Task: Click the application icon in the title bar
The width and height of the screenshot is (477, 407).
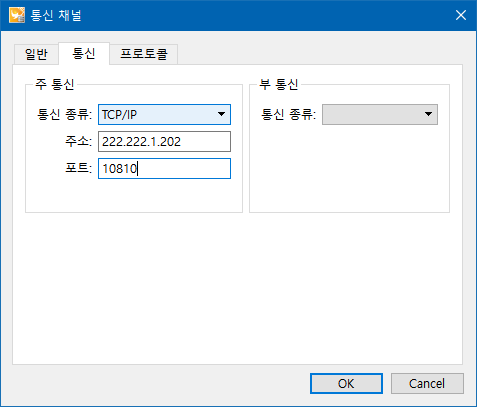Action: pos(17,15)
